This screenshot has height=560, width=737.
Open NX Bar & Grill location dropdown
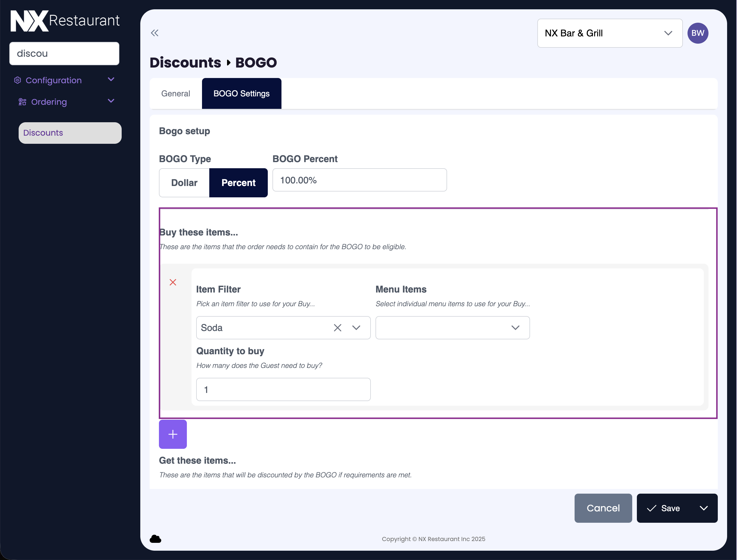point(609,33)
